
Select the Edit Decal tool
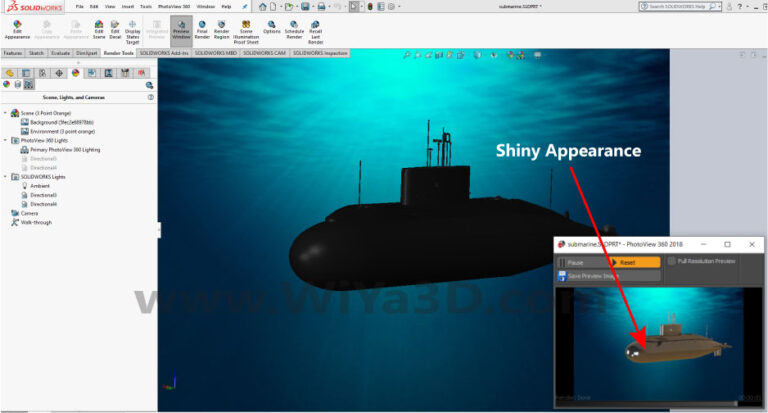114,29
